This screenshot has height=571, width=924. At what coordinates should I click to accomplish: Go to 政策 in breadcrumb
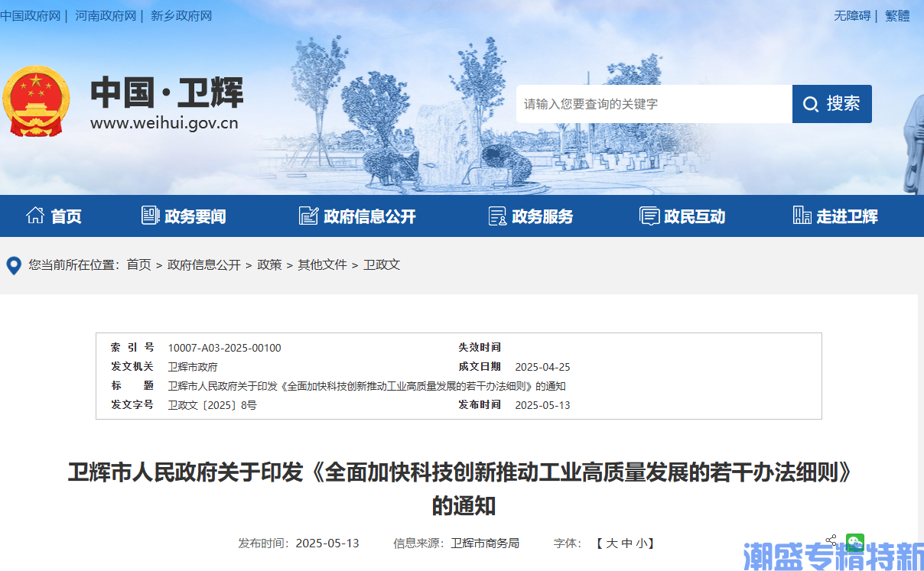[269, 264]
